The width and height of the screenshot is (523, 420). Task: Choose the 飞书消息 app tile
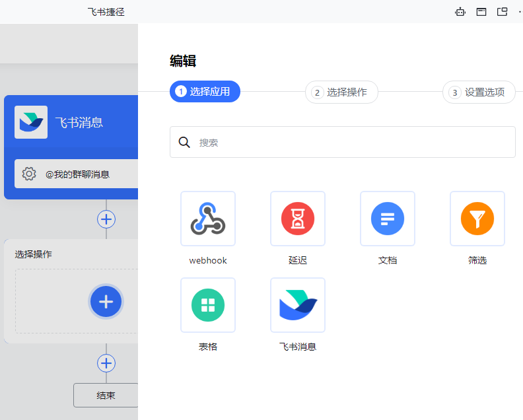pyautogui.click(x=298, y=305)
